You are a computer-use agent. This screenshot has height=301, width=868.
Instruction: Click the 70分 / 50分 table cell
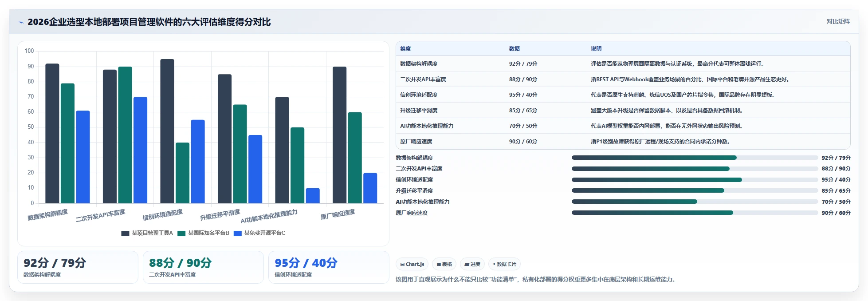click(523, 126)
